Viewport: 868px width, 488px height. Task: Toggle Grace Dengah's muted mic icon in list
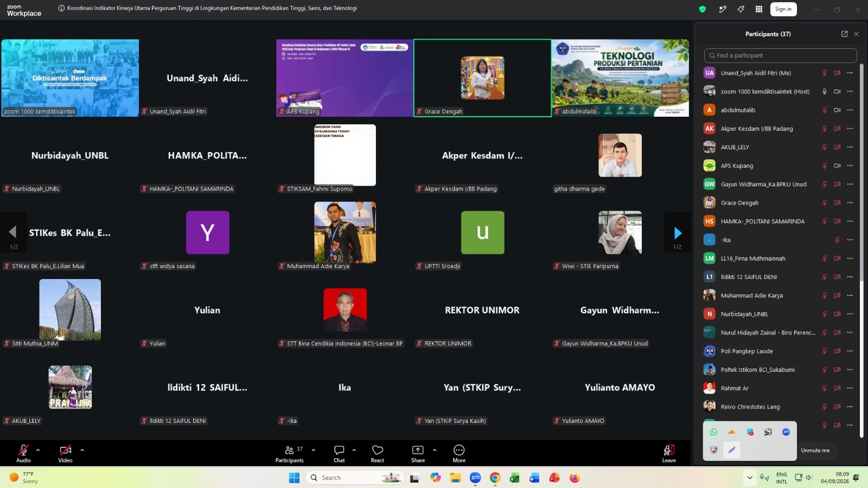pyautogui.click(x=825, y=202)
